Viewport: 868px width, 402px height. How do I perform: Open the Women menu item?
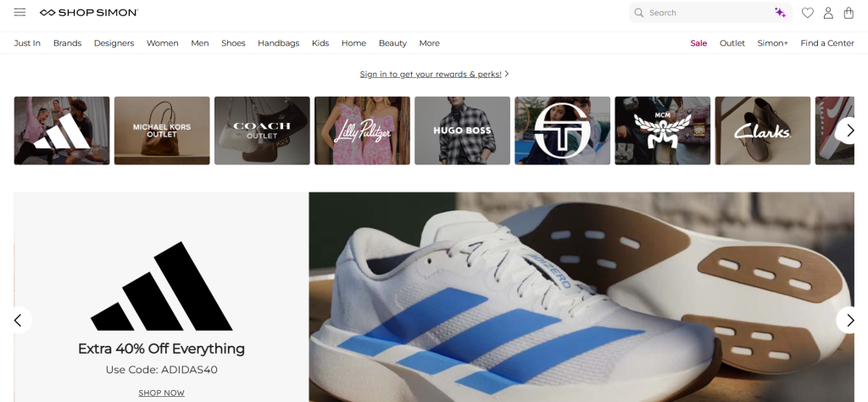(162, 43)
